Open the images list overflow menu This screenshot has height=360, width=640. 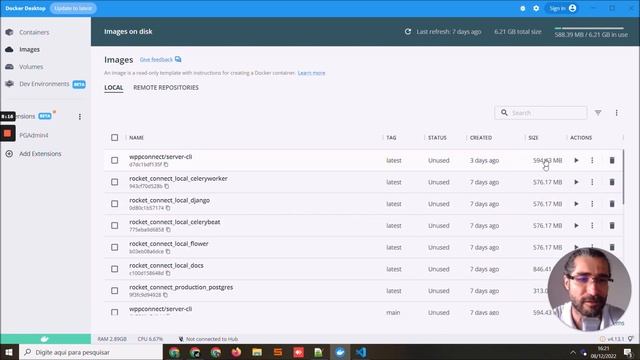[x=616, y=113]
